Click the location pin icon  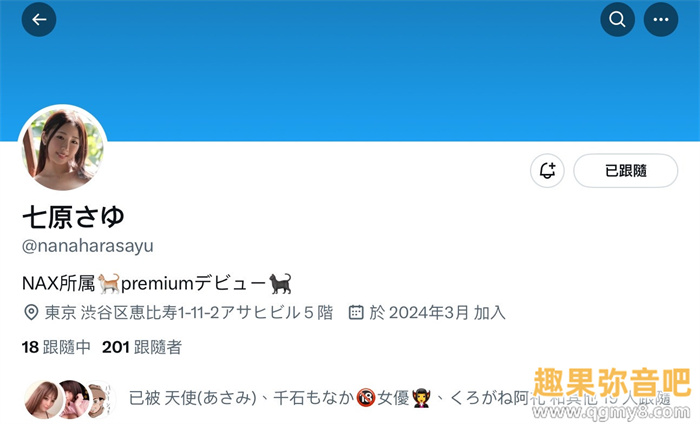click(31, 312)
